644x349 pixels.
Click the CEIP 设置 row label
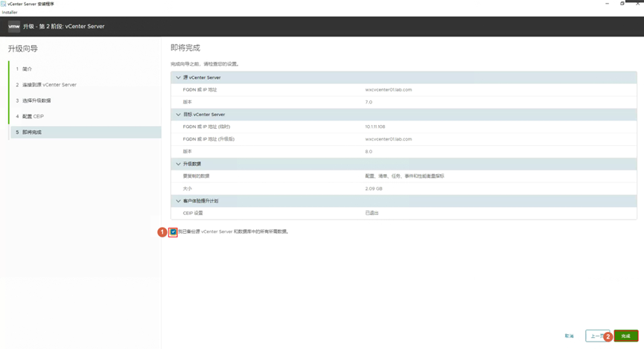193,213
